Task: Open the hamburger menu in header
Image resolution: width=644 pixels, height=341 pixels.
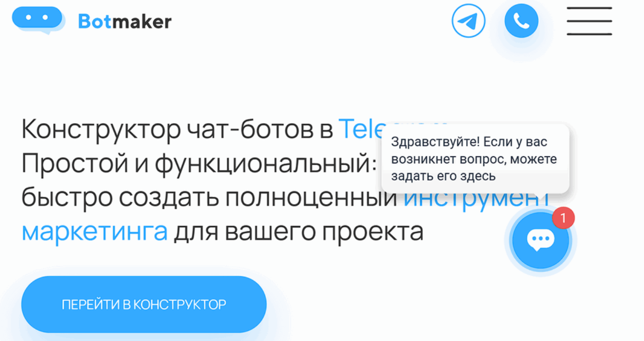Action: pyautogui.click(x=589, y=21)
